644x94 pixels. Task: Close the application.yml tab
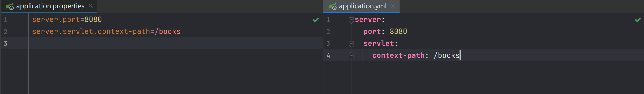[393, 6]
